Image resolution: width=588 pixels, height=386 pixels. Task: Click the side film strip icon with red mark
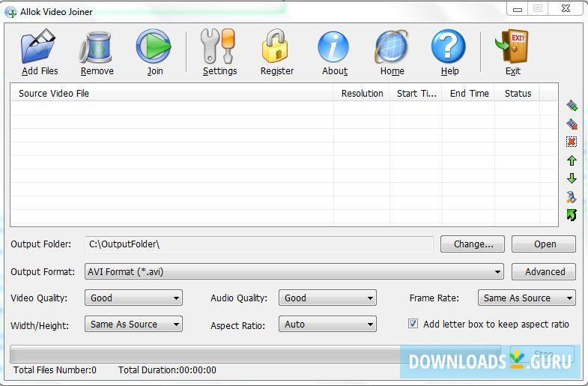click(x=572, y=124)
